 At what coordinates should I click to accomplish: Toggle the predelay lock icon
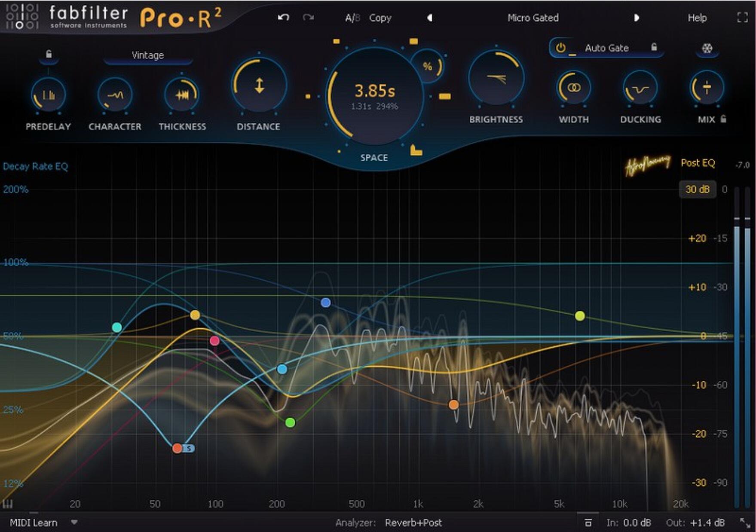(x=49, y=54)
